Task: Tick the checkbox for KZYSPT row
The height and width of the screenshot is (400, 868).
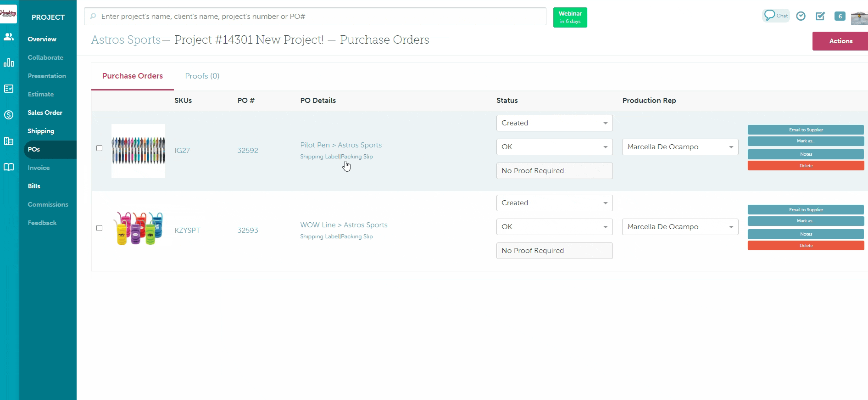Action: [99, 228]
